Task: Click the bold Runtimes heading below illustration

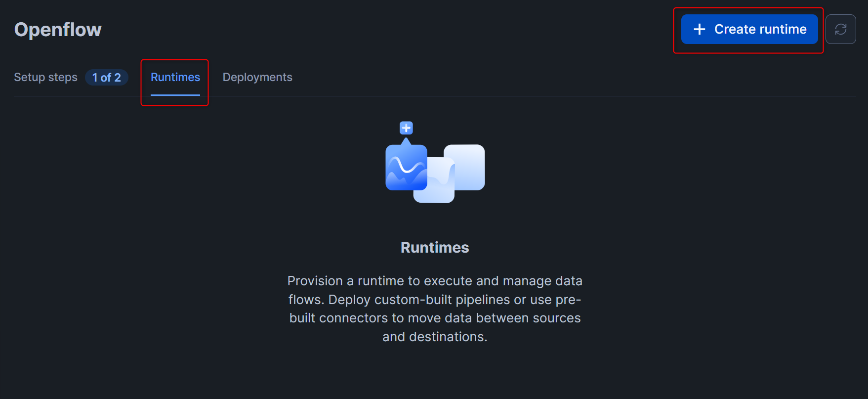Action: (x=435, y=247)
